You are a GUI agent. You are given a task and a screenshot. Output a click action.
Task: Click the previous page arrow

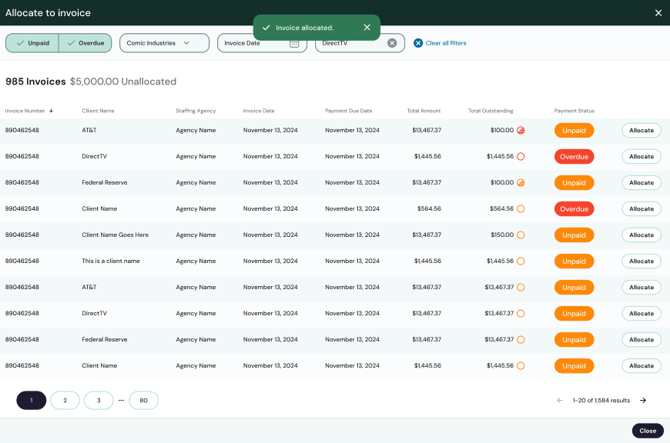(x=560, y=400)
